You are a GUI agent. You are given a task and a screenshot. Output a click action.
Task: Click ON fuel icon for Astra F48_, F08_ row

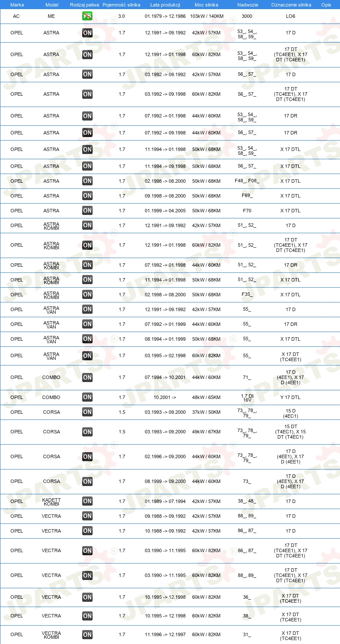pyautogui.click(x=87, y=181)
